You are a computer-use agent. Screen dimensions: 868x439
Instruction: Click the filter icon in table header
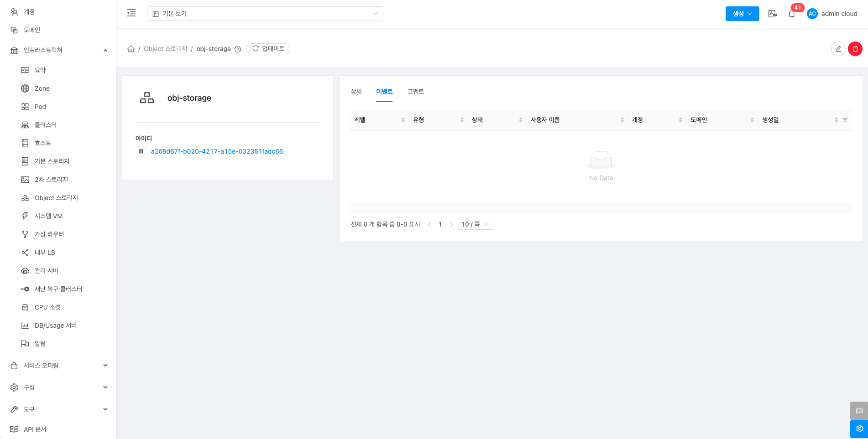(x=845, y=120)
